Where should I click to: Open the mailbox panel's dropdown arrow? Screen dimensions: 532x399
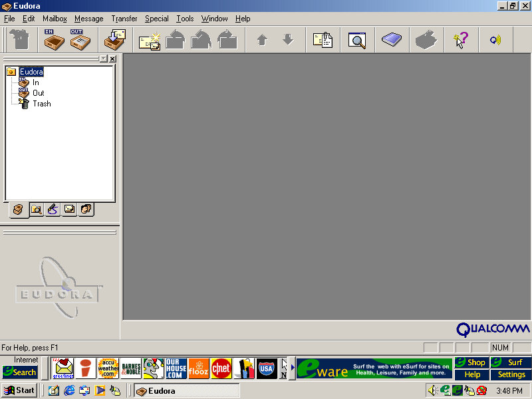(103, 59)
